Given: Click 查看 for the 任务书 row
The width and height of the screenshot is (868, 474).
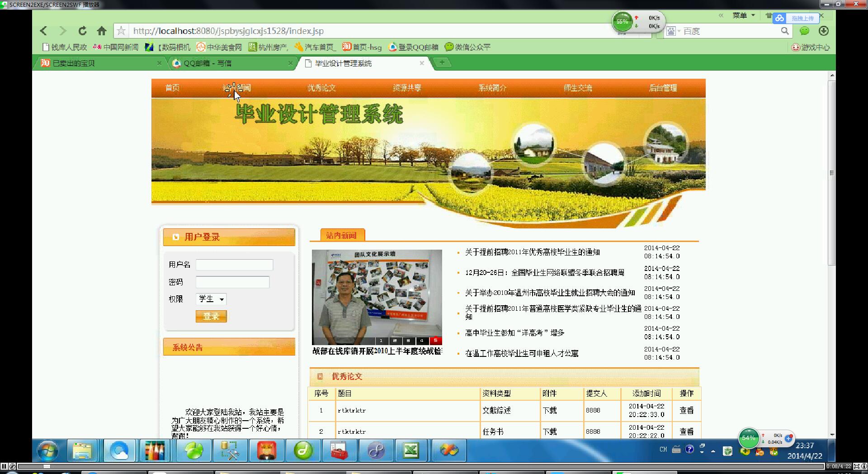Looking at the screenshot, I should [x=686, y=431].
